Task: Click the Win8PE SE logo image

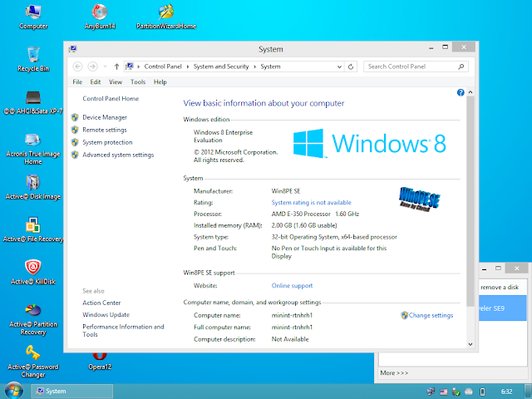Action: coord(419,199)
